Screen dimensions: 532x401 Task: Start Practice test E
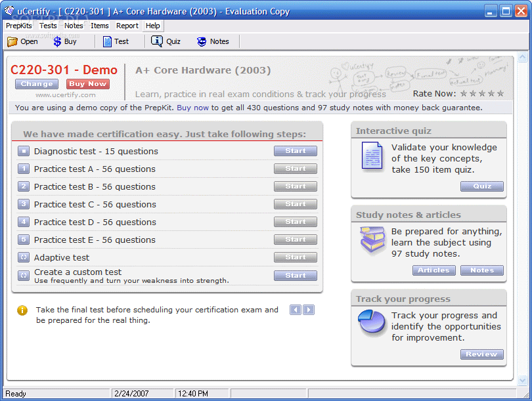click(x=296, y=240)
